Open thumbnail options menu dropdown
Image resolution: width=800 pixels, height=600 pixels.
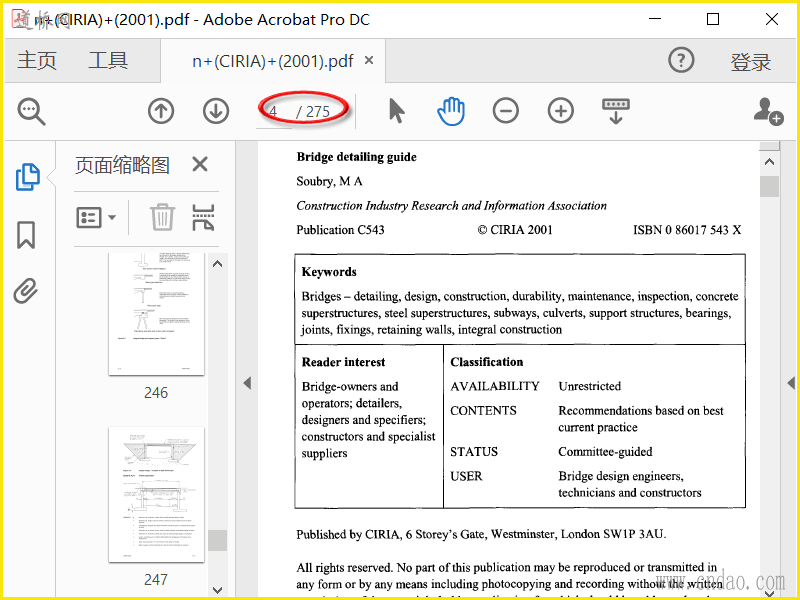click(96, 217)
